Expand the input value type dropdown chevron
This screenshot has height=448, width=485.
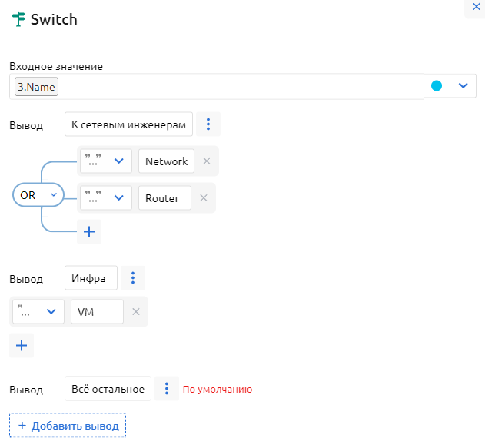pyautogui.click(x=463, y=86)
